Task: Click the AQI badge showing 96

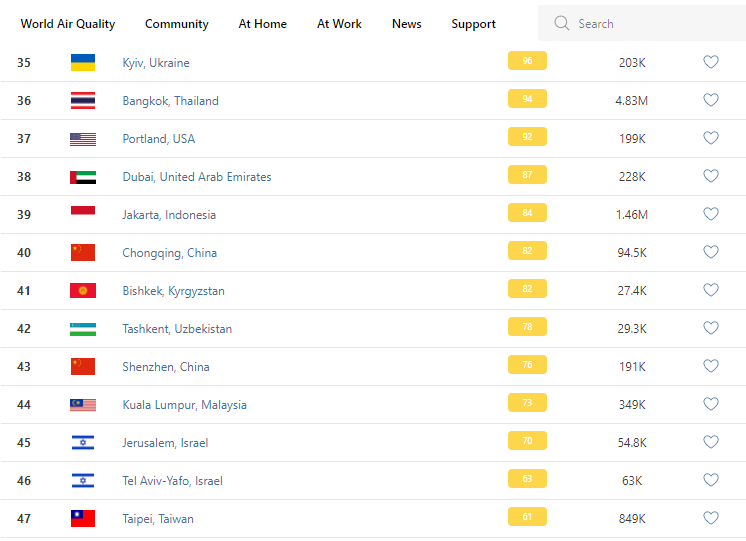Action: 527,61
